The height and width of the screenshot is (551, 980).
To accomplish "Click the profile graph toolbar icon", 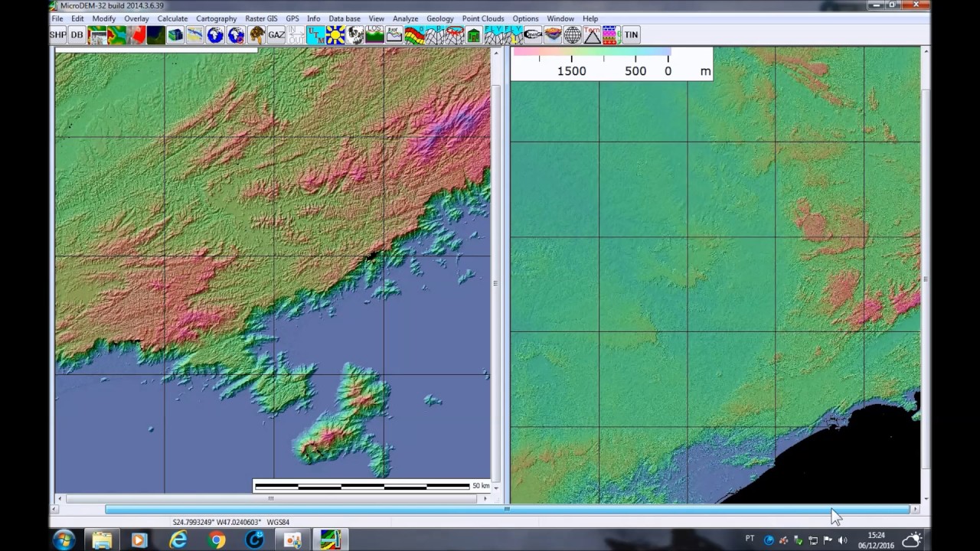I will pos(394,34).
